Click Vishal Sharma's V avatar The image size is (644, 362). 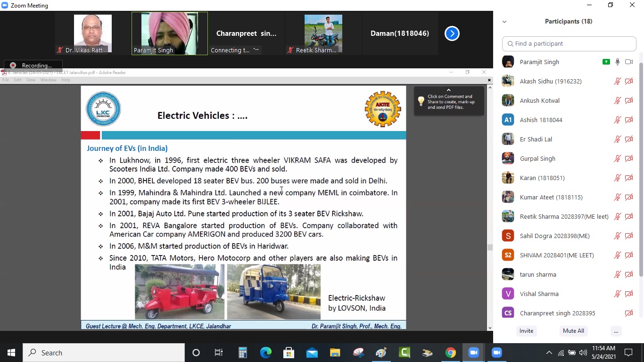click(508, 294)
